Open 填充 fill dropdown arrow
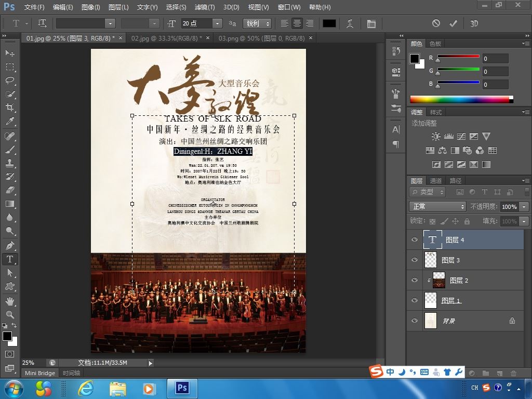The height and width of the screenshot is (399, 532). click(x=524, y=221)
